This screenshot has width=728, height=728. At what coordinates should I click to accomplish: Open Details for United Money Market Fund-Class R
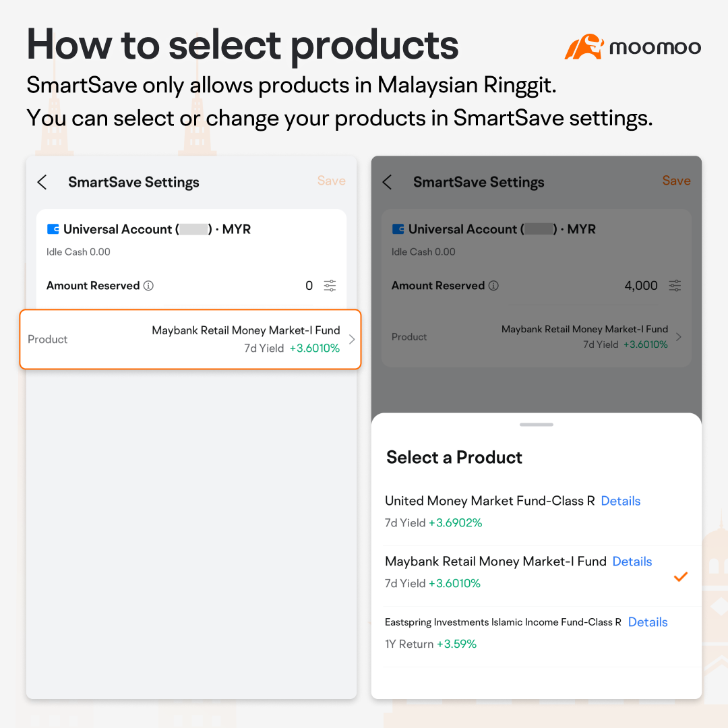point(620,501)
